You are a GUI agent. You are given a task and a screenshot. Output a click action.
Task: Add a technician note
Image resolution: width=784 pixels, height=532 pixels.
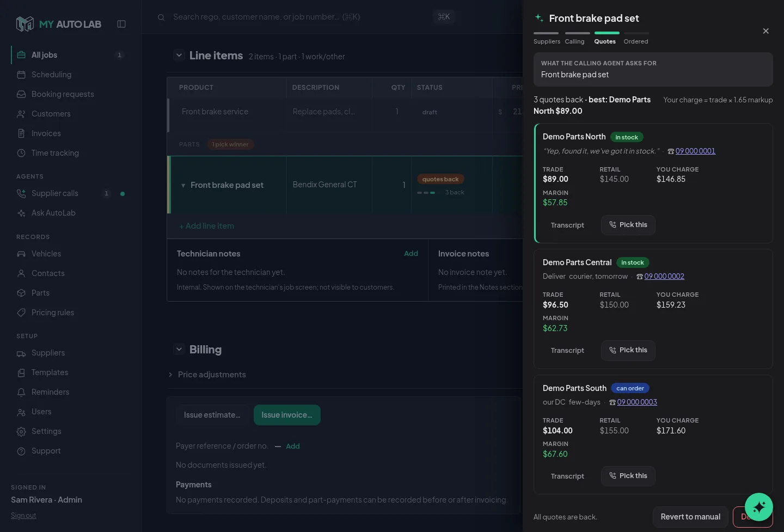pos(411,253)
